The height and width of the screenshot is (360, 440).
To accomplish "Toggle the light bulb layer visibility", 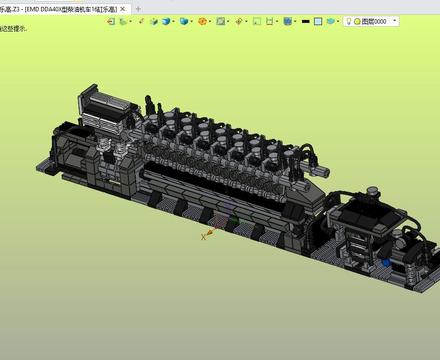I will pyautogui.click(x=349, y=21).
